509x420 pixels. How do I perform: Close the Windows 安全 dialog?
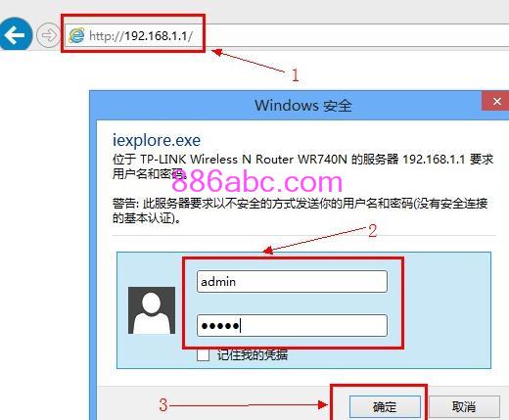pyautogui.click(x=496, y=101)
